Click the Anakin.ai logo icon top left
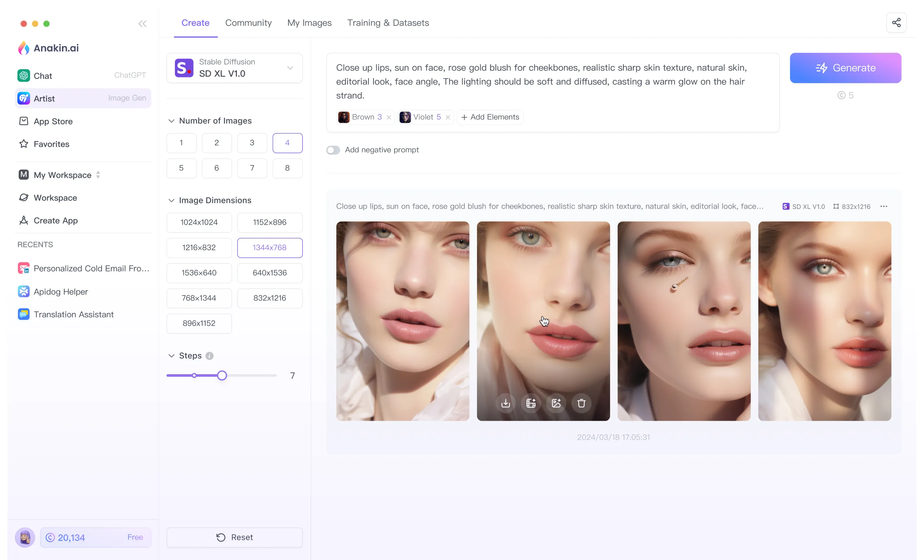The height and width of the screenshot is (560, 924). point(23,48)
